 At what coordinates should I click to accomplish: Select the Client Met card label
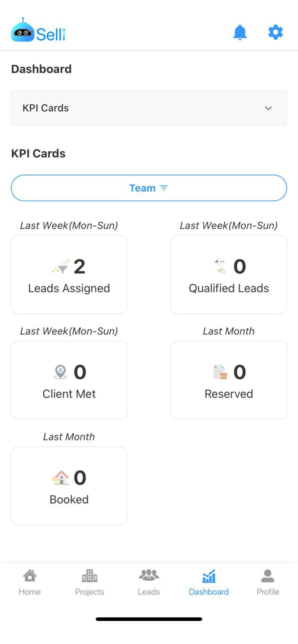(x=69, y=394)
